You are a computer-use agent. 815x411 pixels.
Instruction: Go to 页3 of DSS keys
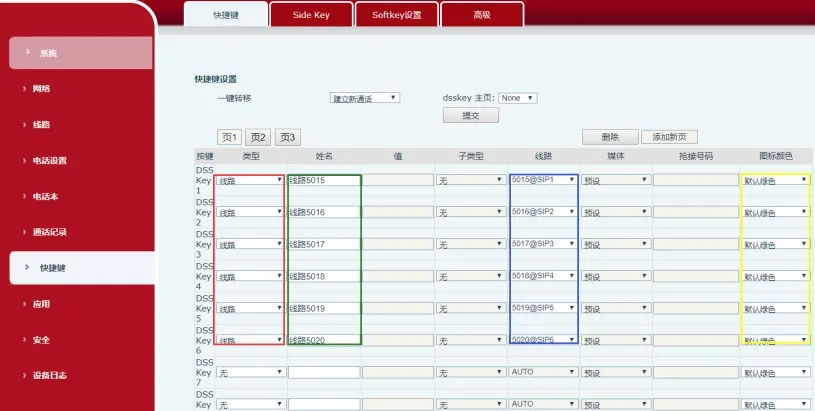[x=288, y=137]
